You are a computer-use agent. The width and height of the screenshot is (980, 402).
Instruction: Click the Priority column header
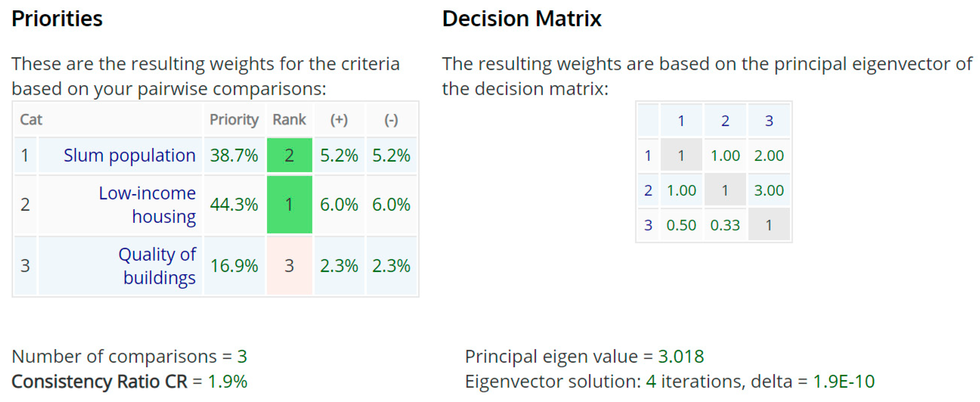pos(234,120)
